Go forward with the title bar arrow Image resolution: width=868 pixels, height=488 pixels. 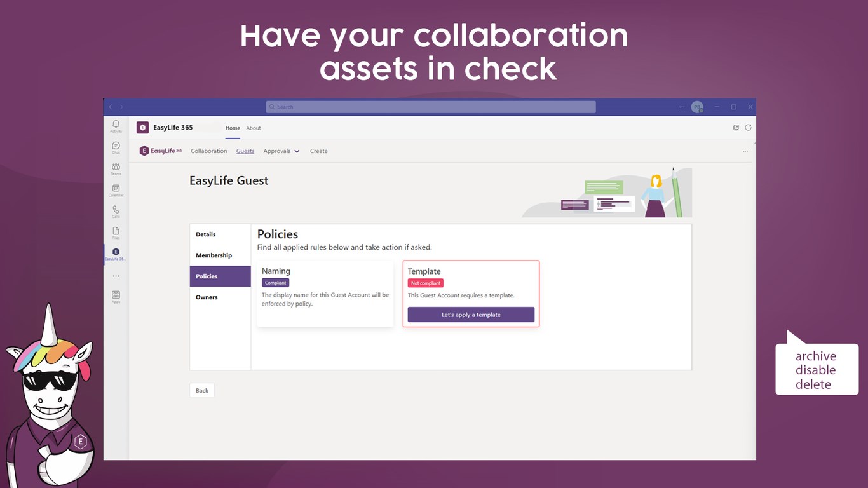click(x=122, y=107)
